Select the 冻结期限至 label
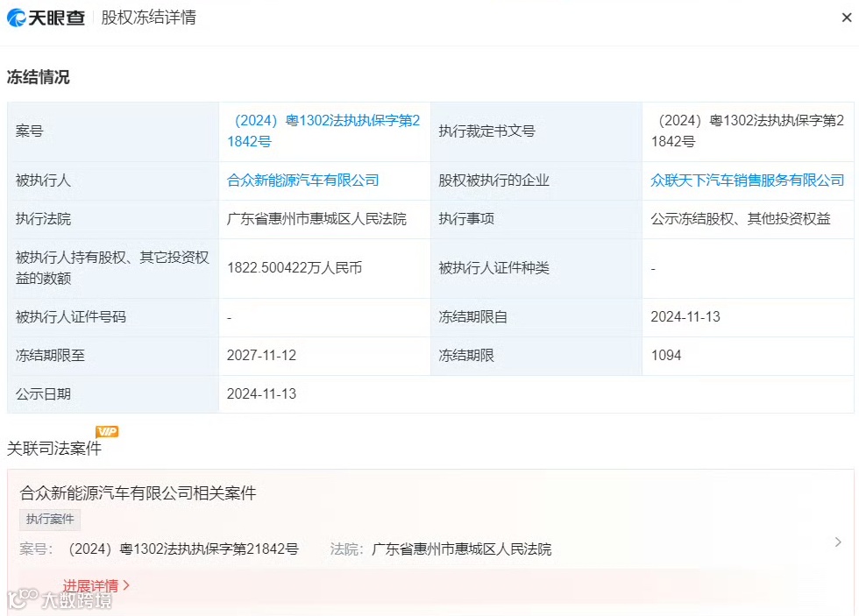The image size is (859, 616). point(50,356)
